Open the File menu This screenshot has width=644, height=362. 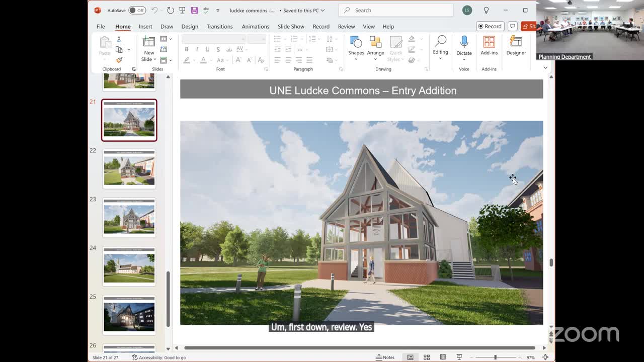point(101,26)
